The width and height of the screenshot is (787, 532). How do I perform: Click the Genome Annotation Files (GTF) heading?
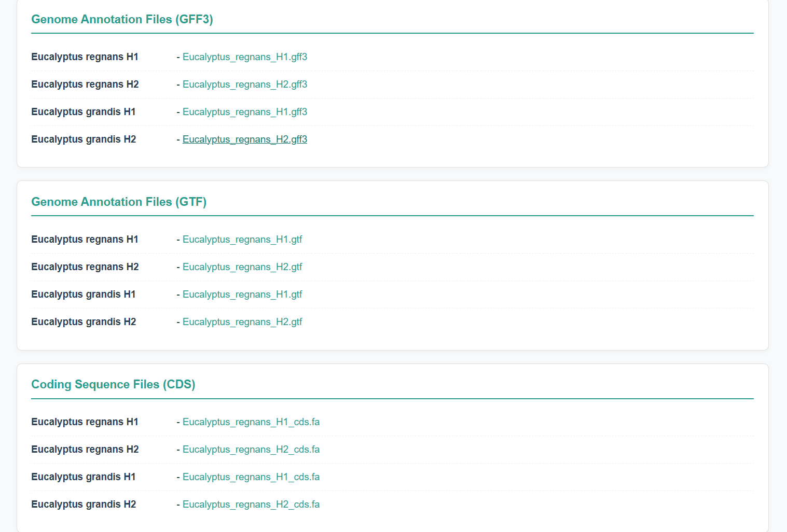click(x=119, y=202)
